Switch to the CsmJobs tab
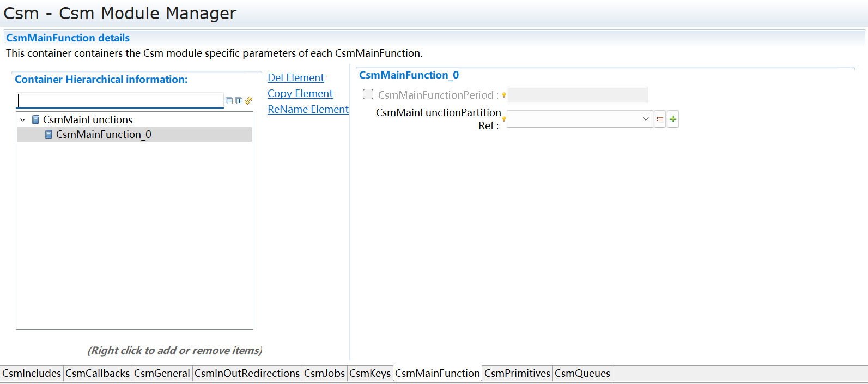This screenshot has width=868, height=384. tap(324, 373)
